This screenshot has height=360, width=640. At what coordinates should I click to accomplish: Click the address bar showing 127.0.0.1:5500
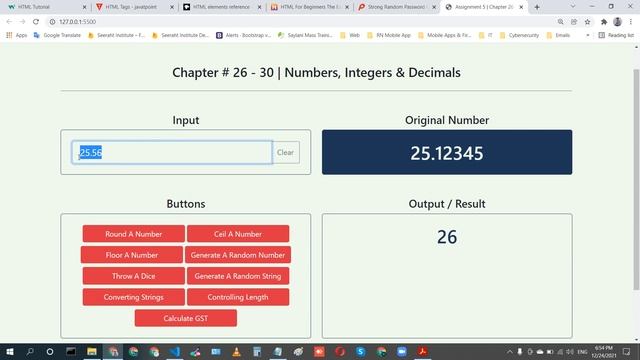click(302, 22)
